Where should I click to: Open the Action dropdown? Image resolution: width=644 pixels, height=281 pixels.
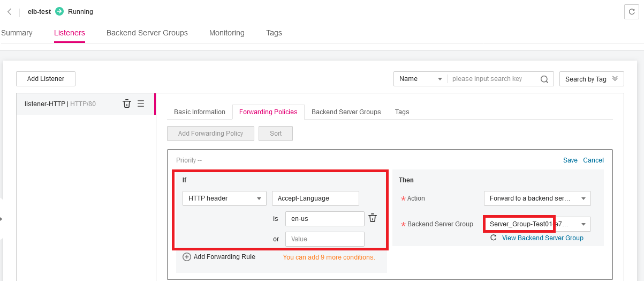pyautogui.click(x=537, y=198)
